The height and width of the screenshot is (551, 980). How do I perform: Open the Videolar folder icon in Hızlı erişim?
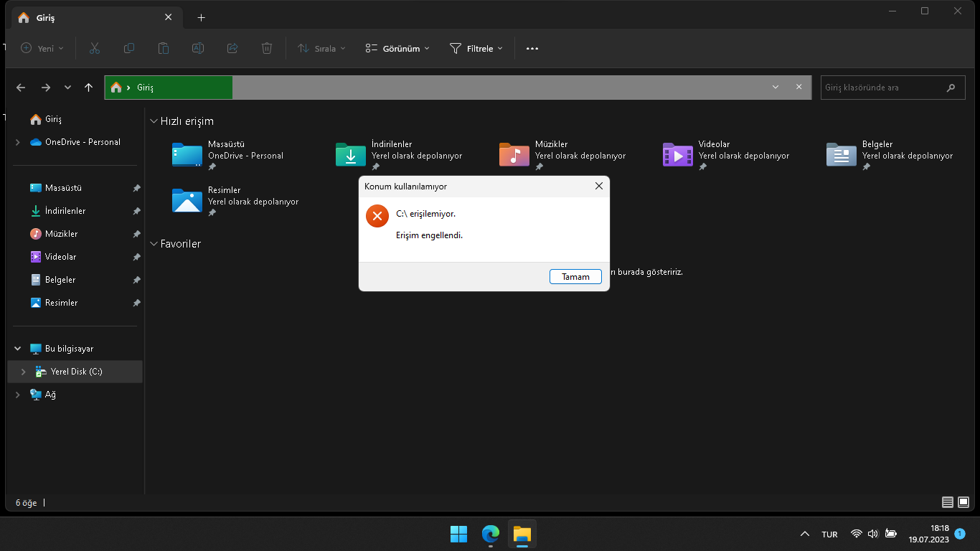coord(677,154)
